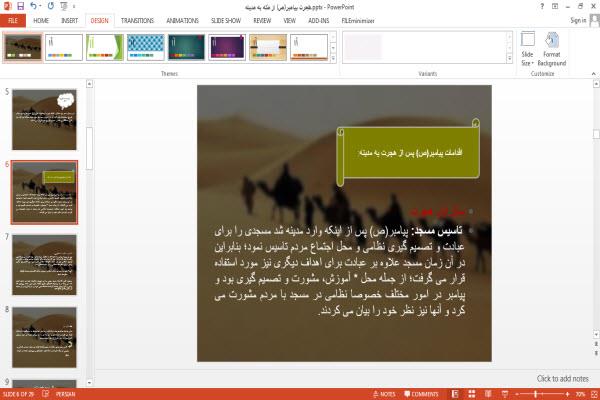Select the variant thumbnail in Variants gallery
The width and height of the screenshot is (600, 400).
363,47
